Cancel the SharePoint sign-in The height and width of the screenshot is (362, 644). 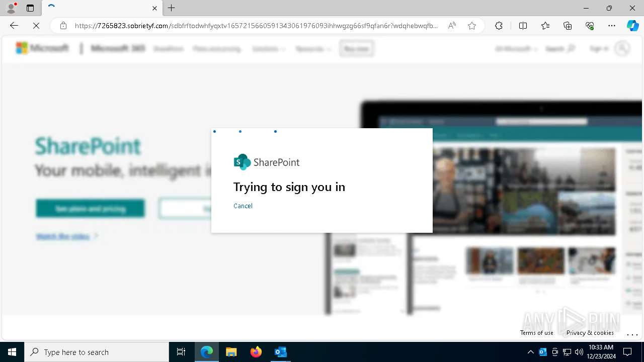click(243, 206)
